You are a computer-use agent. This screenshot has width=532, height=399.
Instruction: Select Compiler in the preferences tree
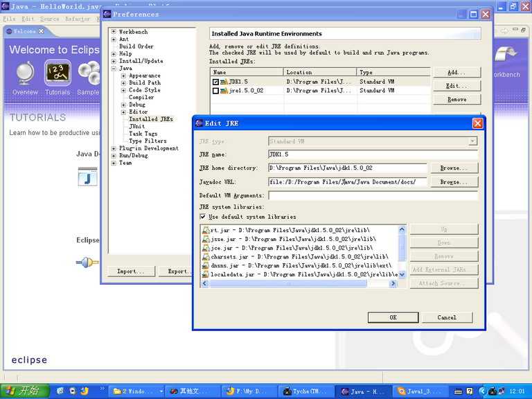click(x=141, y=98)
